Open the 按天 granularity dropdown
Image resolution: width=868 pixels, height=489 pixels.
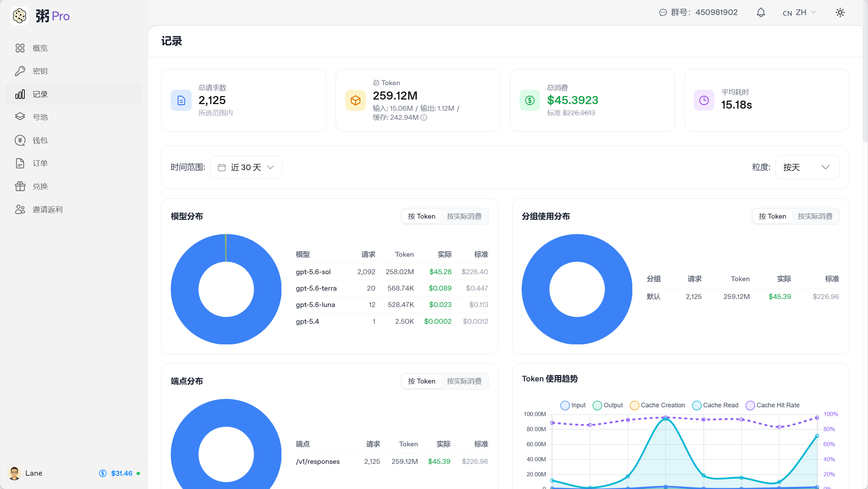807,167
